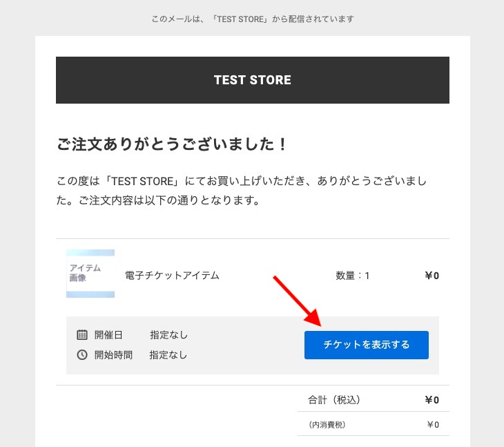Click the red arrow annotation
This screenshot has height=447, width=504.
pos(298,301)
